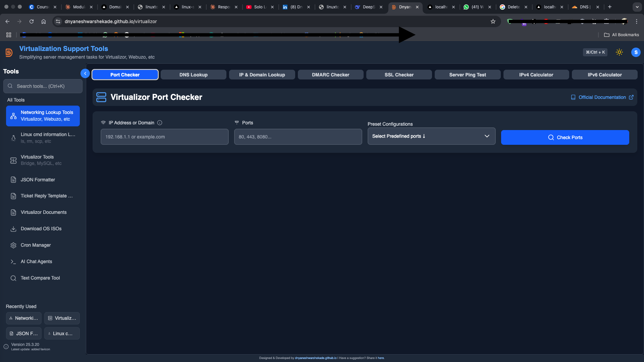Switch to the Port Checker tab
The image size is (644, 362).
tap(125, 75)
